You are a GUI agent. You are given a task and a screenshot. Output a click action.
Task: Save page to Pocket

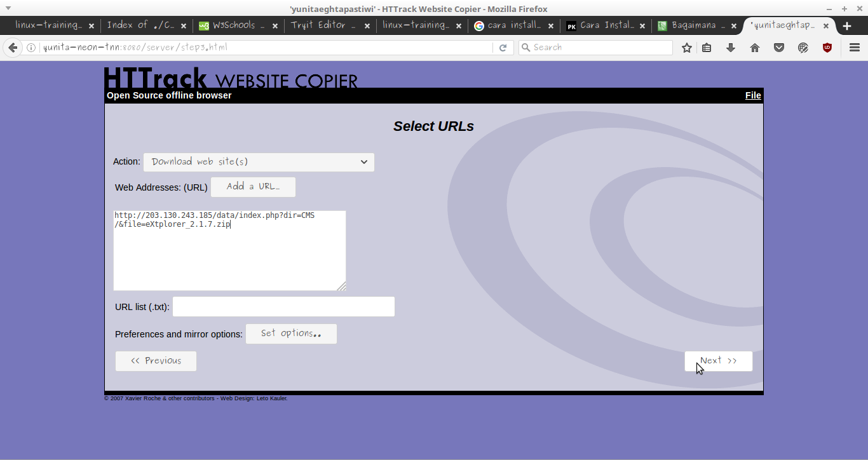click(779, 48)
